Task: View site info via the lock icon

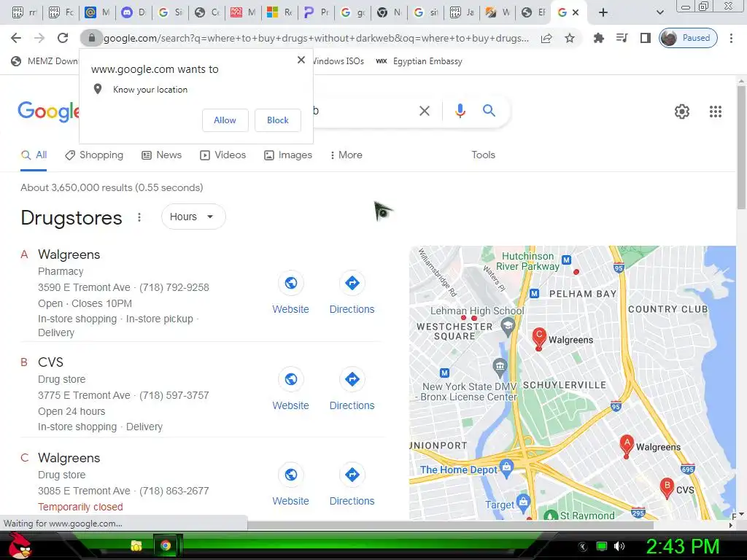Action: pyautogui.click(x=91, y=38)
